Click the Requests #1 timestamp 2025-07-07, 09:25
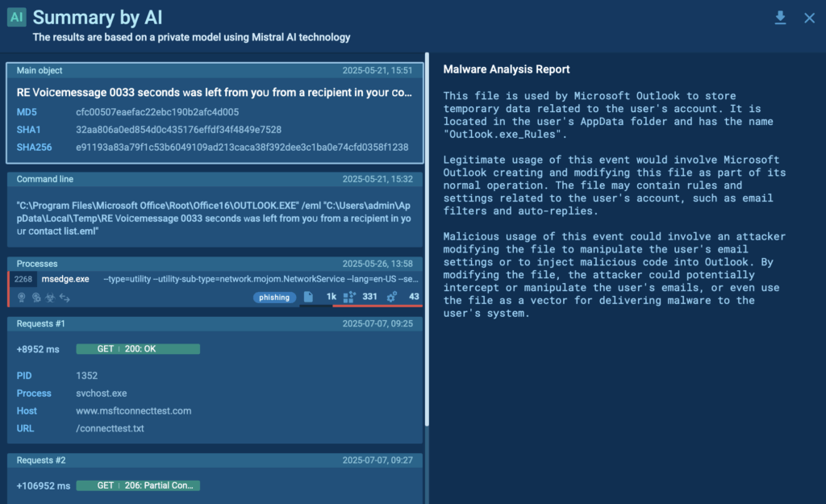The height and width of the screenshot is (504, 826). click(x=378, y=324)
